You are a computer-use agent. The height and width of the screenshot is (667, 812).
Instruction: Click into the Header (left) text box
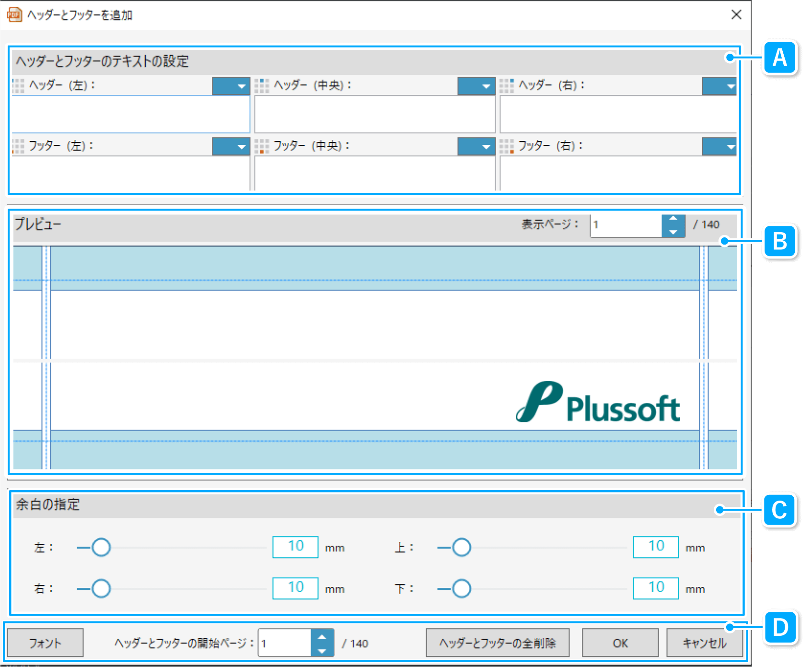point(130,114)
